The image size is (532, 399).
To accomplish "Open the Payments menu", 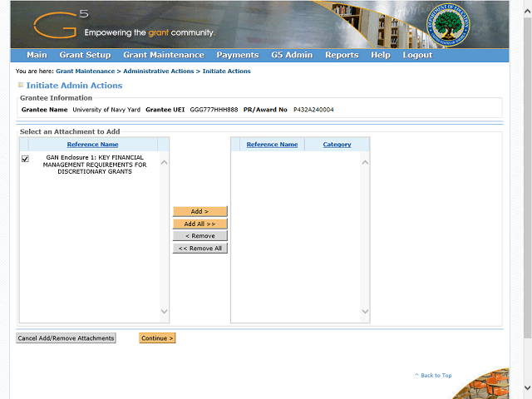I will [238, 55].
